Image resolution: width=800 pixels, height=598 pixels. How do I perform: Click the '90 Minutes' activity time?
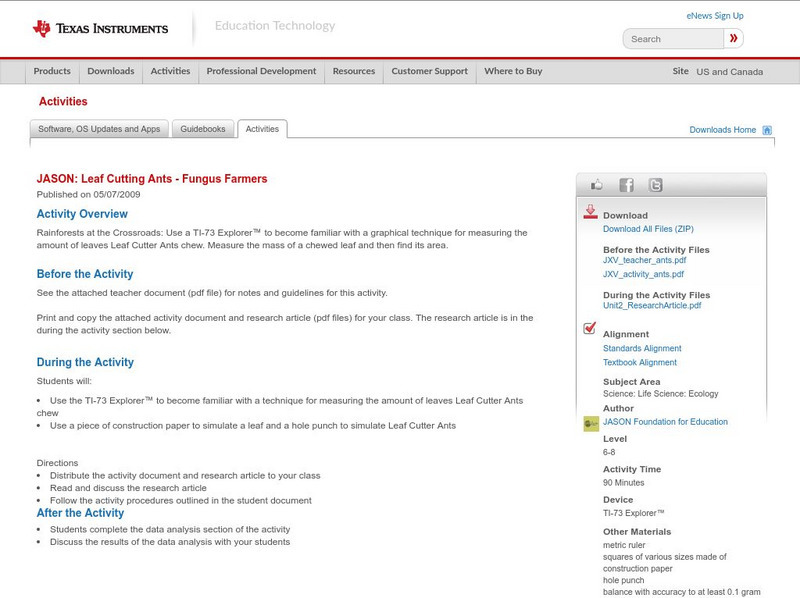623,483
